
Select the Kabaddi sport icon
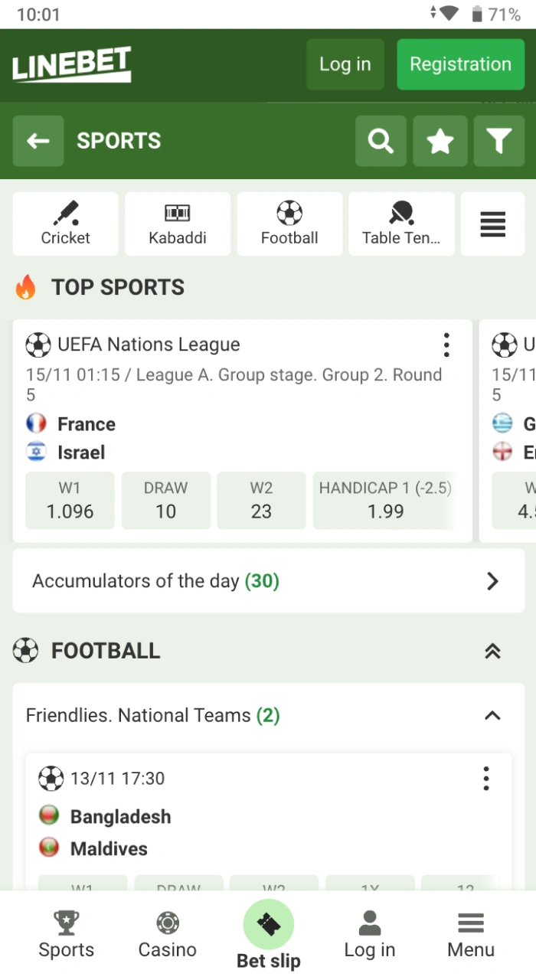click(177, 223)
